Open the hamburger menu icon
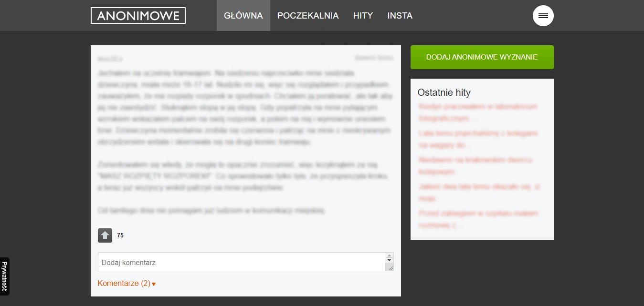The height and width of the screenshot is (306, 644). coord(543,16)
